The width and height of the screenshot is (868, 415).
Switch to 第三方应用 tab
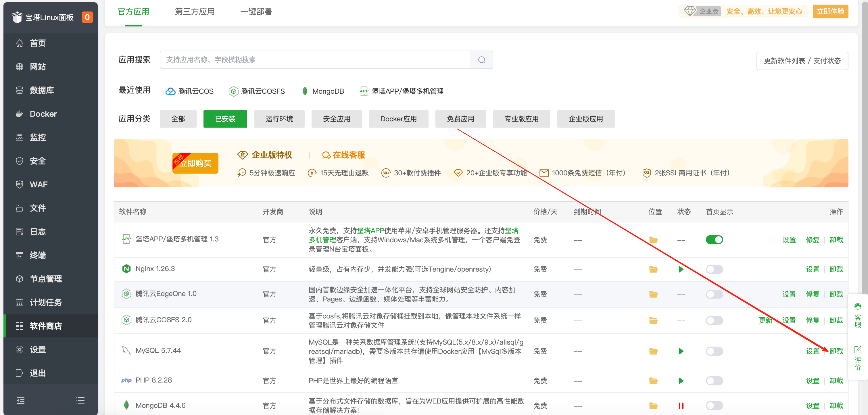[194, 11]
